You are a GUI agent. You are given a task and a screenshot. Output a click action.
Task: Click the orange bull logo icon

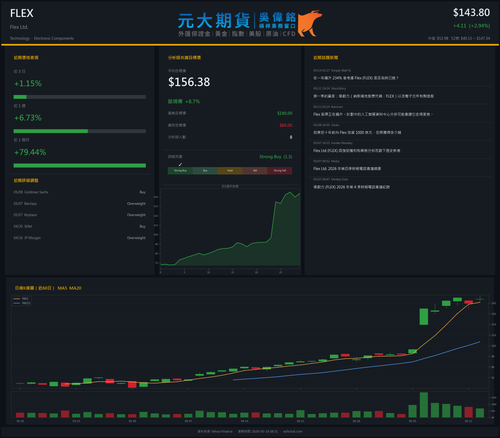tap(310, 23)
